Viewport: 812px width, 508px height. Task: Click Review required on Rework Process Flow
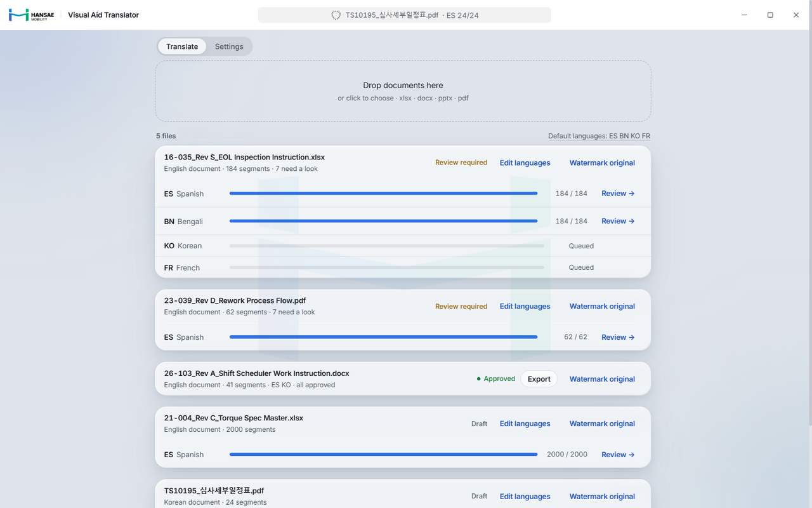click(x=461, y=306)
